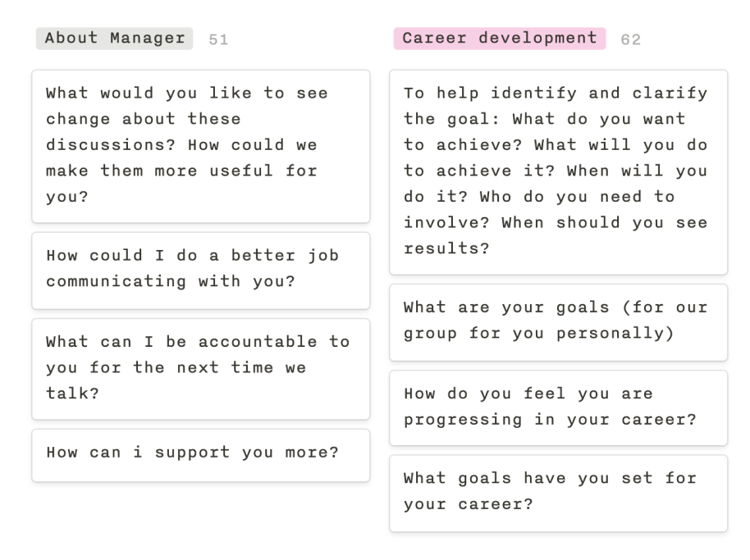Screen dimensions: 750x560
Task: Click the count "62" beside Career development
Action: [632, 39]
